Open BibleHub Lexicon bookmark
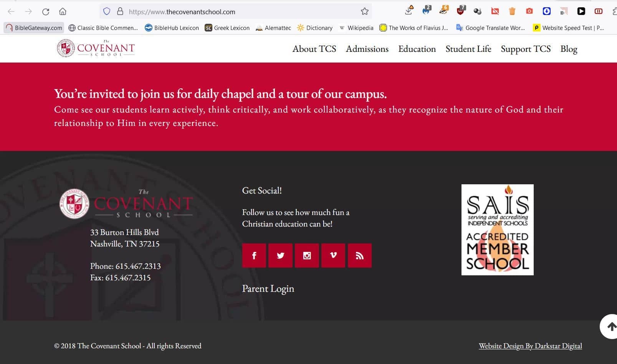The width and height of the screenshot is (617, 364). 172,28
